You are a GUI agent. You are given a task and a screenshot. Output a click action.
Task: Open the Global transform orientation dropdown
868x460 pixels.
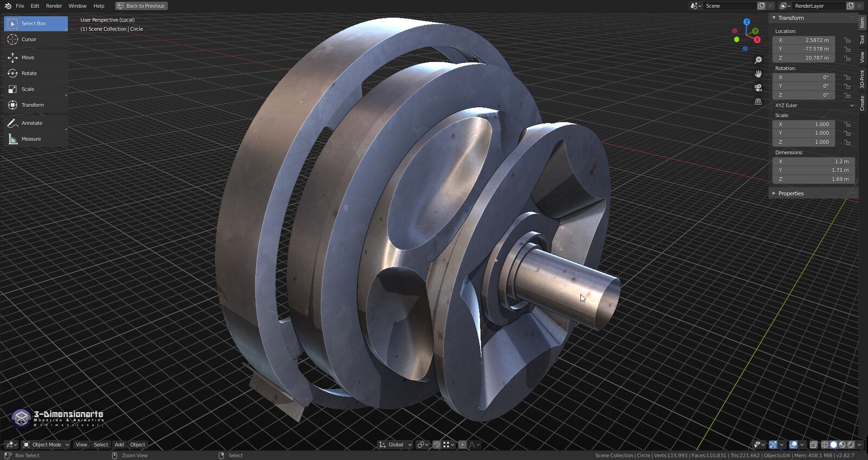[x=395, y=444]
